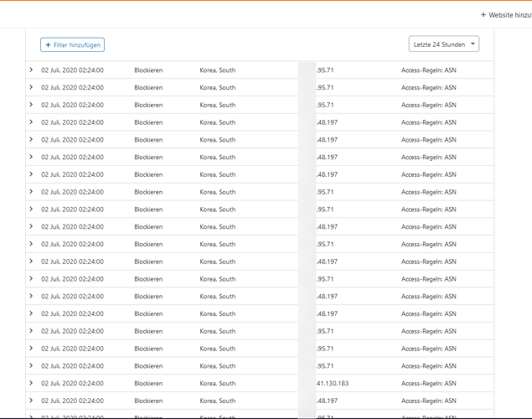Image resolution: width=532 pixels, height=419 pixels.
Task: Expand the row directly below the 41.130.183 row
Action: click(31, 401)
